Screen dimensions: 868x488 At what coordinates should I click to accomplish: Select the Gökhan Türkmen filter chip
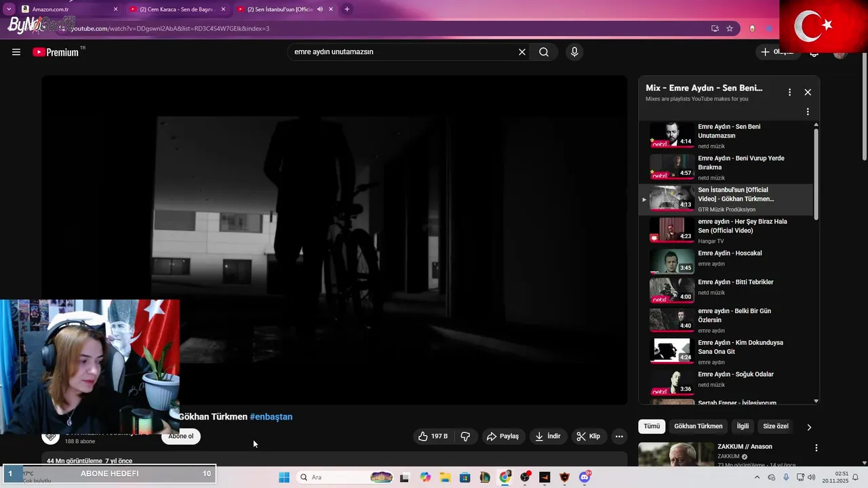[698, 426]
